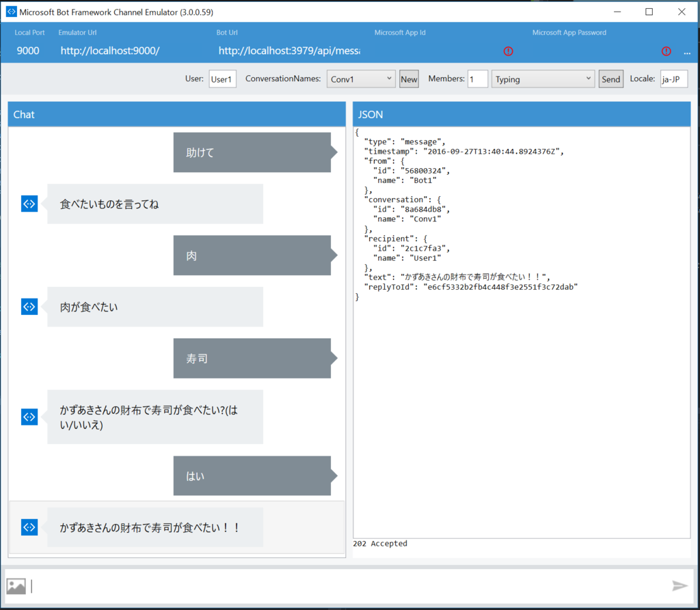Screen dimensions: 700x610
Task: Click bot icon beside 寿司が食べたい！！ message
Action: coord(29,527)
